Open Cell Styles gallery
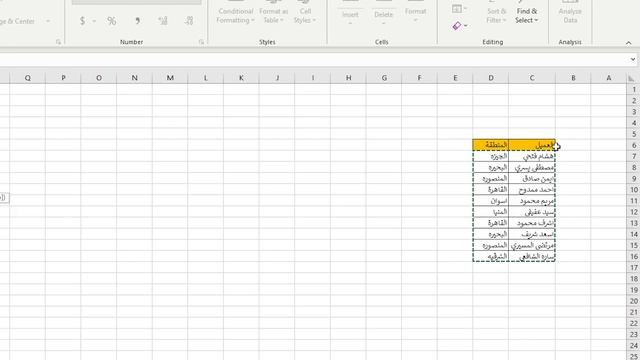The image size is (640, 360). 305,16
